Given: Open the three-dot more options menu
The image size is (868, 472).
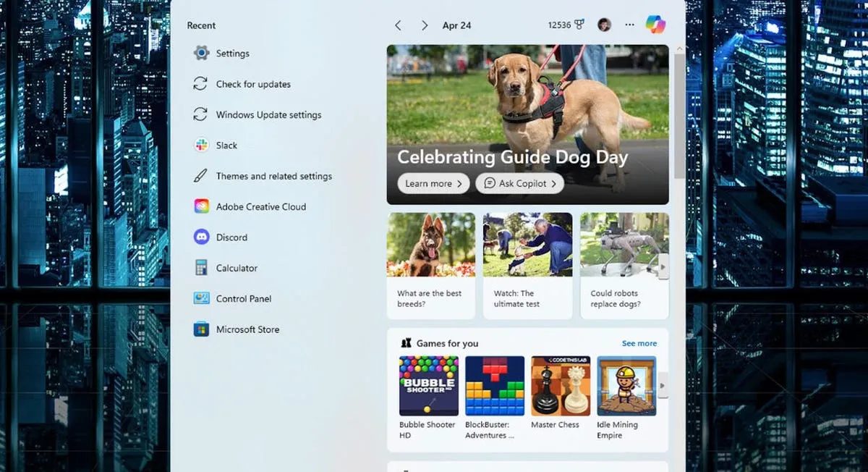Looking at the screenshot, I should [x=629, y=25].
